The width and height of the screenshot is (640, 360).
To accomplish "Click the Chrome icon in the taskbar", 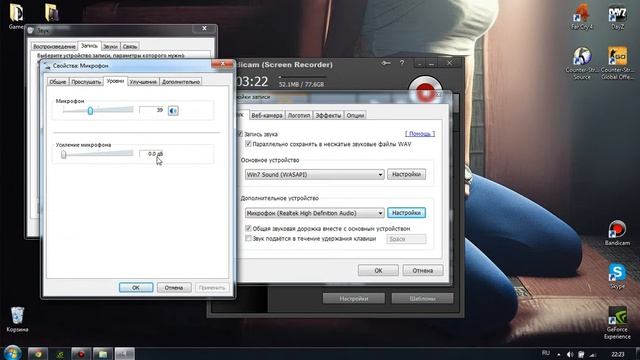I will pos(38,354).
